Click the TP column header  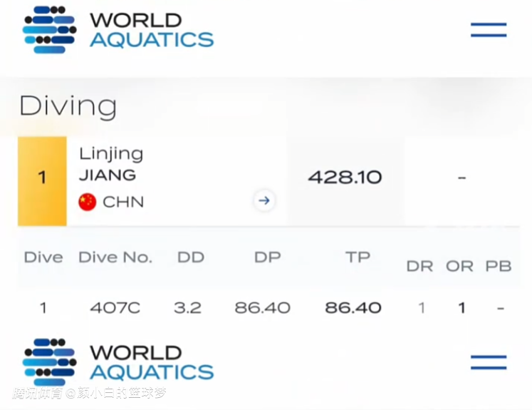(358, 257)
